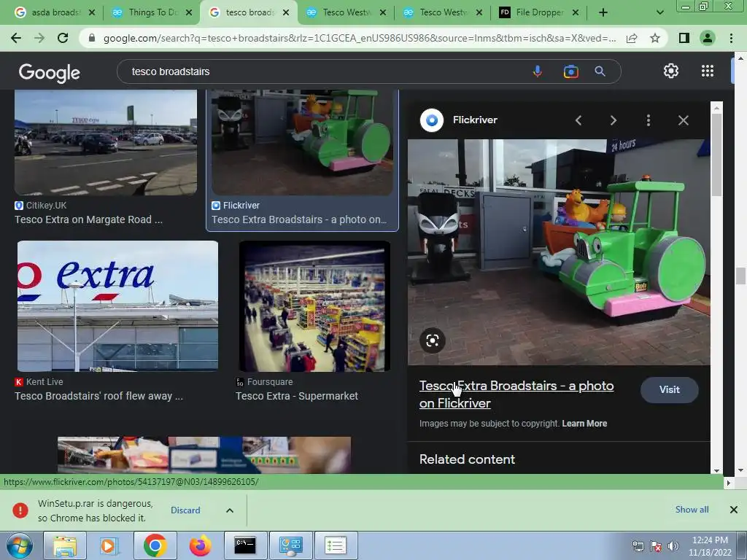Screen dimensions: 747x560
Task: Click the Flickriver site logo icon
Action: (432, 120)
